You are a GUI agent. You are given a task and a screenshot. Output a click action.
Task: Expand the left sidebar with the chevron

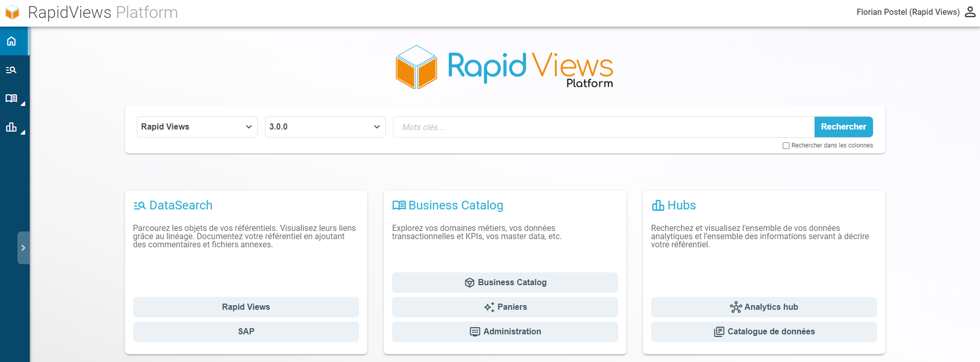pos(24,248)
